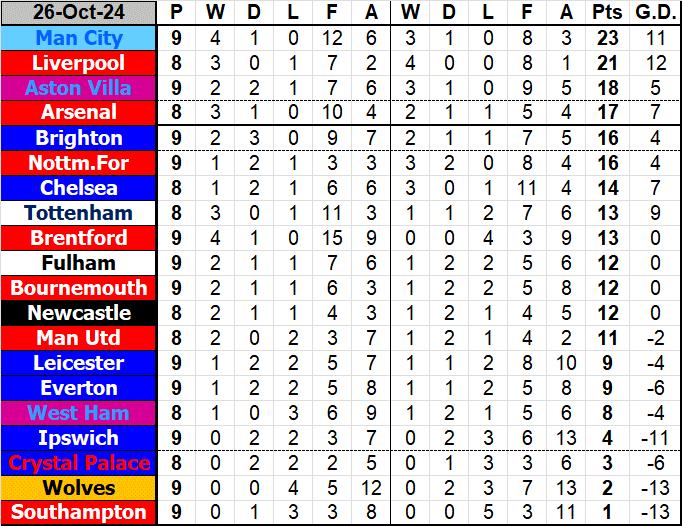
Task: Click the Brentford team name
Action: tap(79, 238)
